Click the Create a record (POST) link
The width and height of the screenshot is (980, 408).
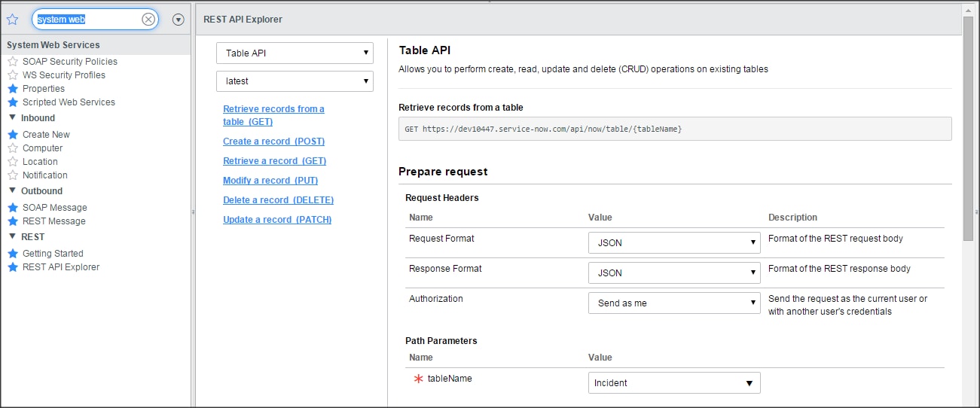(273, 142)
